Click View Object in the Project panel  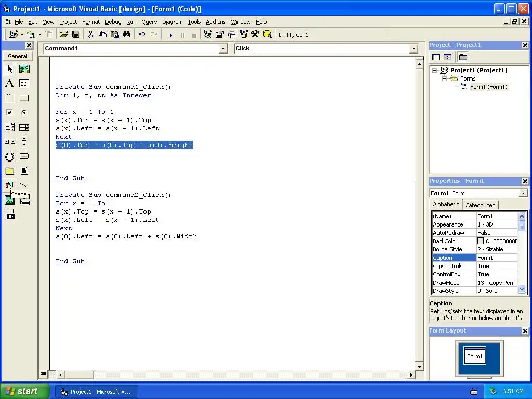tap(447, 57)
